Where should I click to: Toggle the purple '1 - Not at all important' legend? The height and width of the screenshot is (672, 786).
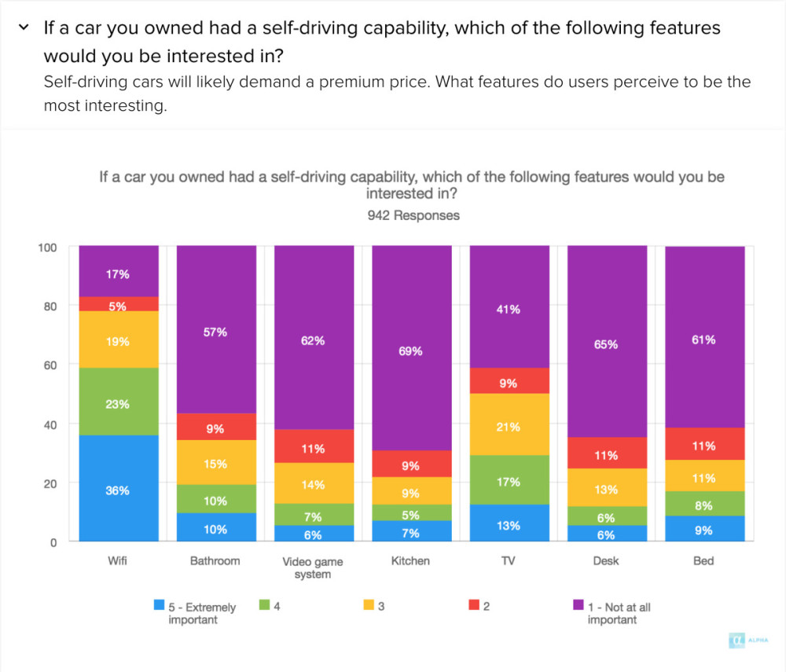(x=612, y=612)
